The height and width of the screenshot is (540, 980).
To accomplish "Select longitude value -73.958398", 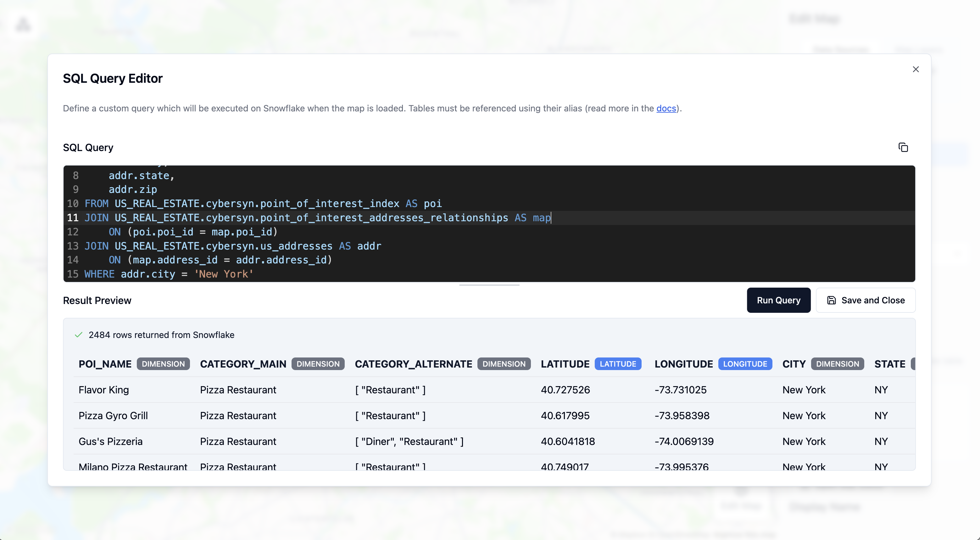I will 682,416.
